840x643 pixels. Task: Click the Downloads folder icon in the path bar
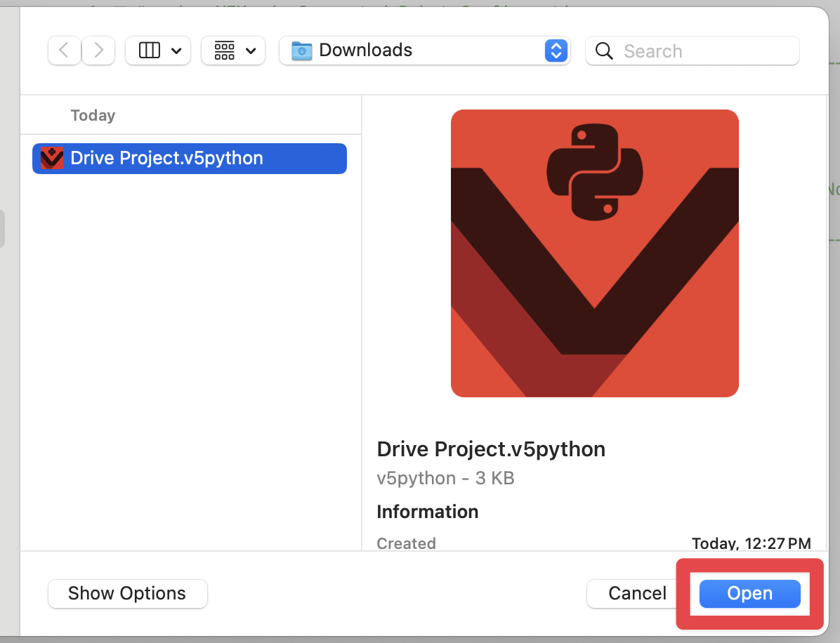(x=302, y=50)
